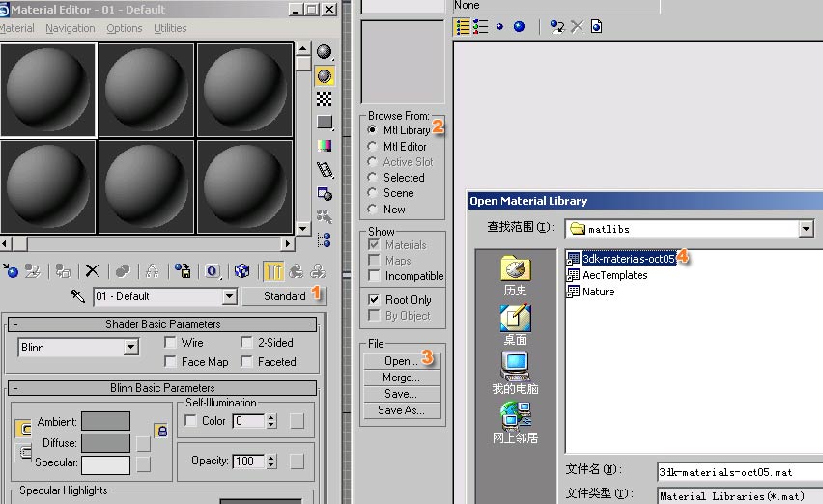Enable the 2-Sided checkbox
Screen dimensions: 823x504
pyautogui.click(x=247, y=343)
